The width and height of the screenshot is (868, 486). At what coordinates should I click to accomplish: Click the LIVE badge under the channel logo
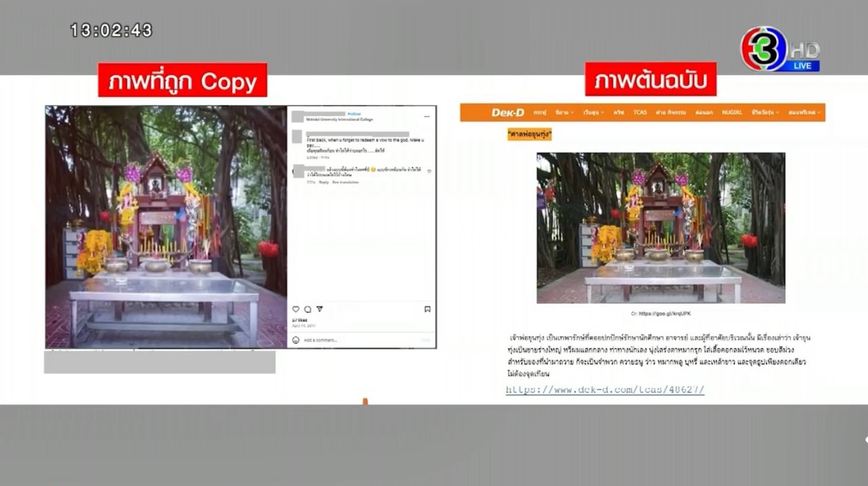coord(802,65)
